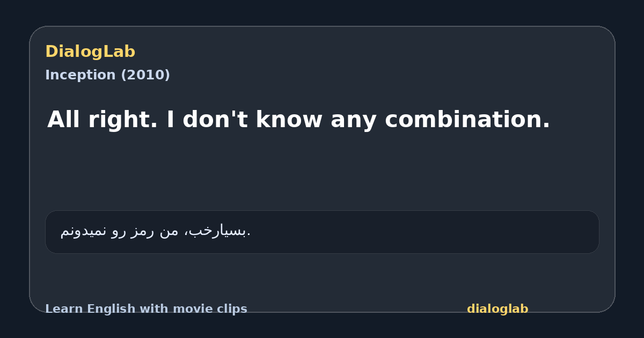Click the year "(2010)" in the title
Screen dimensions: 644x338
[145, 75]
